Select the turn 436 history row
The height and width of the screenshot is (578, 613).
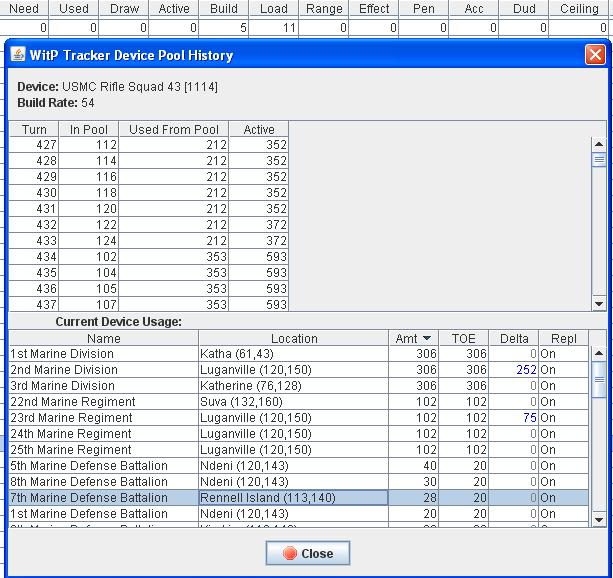(x=149, y=289)
